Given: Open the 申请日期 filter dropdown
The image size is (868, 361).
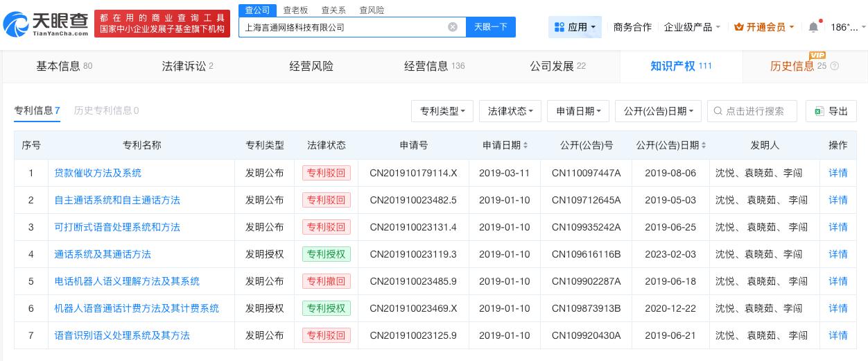Looking at the screenshot, I should pyautogui.click(x=578, y=111).
